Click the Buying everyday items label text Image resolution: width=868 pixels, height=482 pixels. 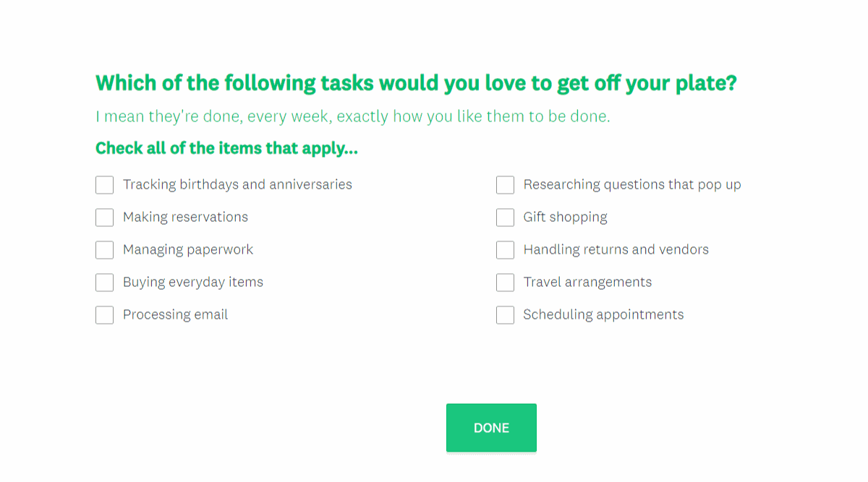pyautogui.click(x=193, y=282)
